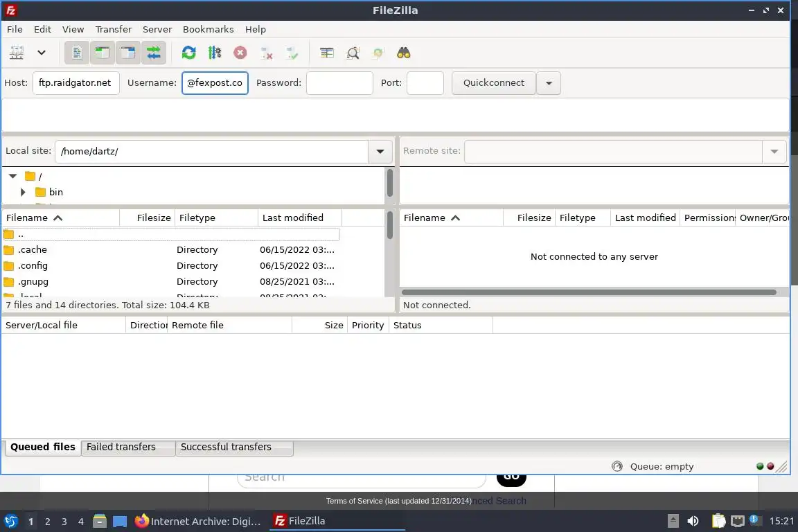Click the Quickconnect button
Viewport: 798px width, 532px height.
pyautogui.click(x=494, y=83)
